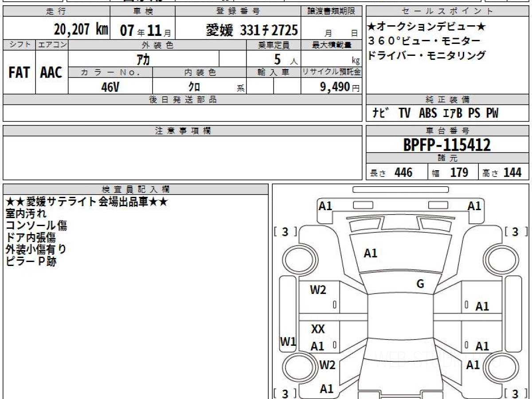Click the A1 mark on the hood
The height and width of the screenshot is (399, 532).
click(370, 254)
